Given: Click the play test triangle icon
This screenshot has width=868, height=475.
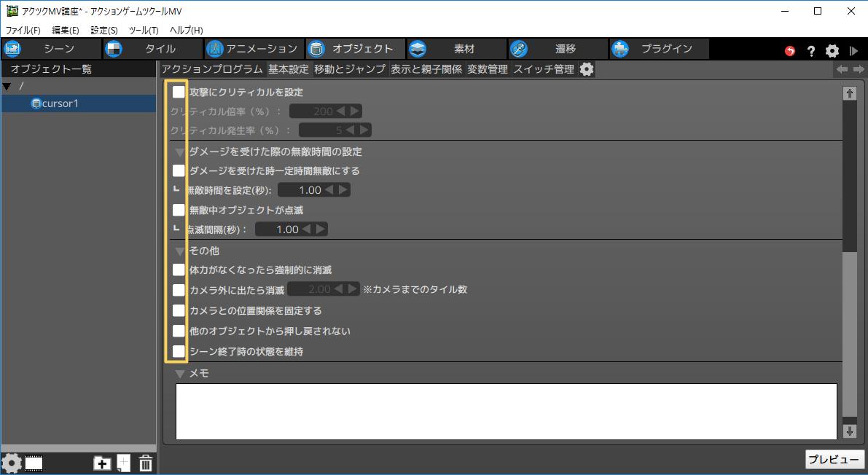Looking at the screenshot, I should click(853, 51).
